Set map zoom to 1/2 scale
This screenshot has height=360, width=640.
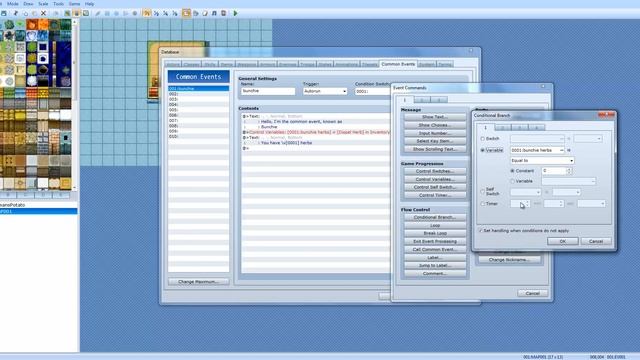(x=156, y=13)
